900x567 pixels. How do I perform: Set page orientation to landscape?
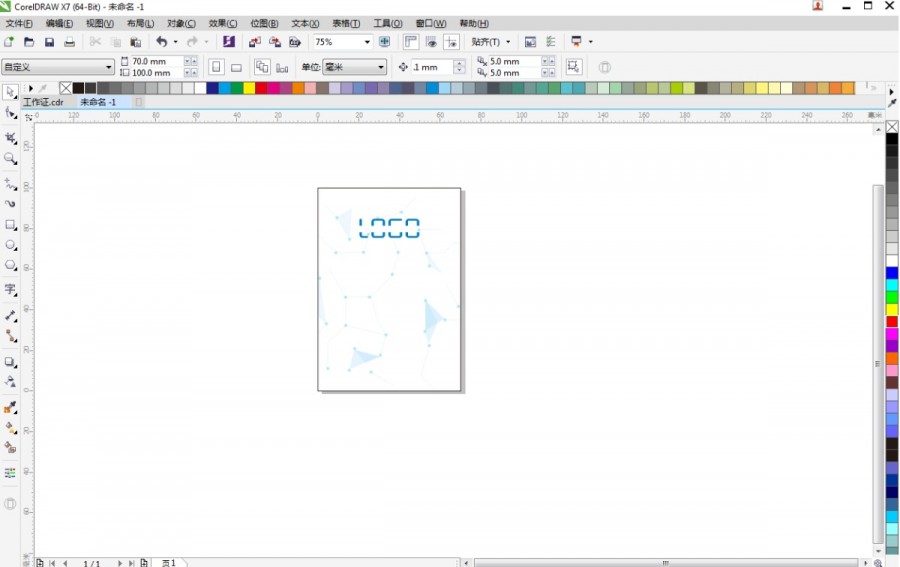point(236,67)
